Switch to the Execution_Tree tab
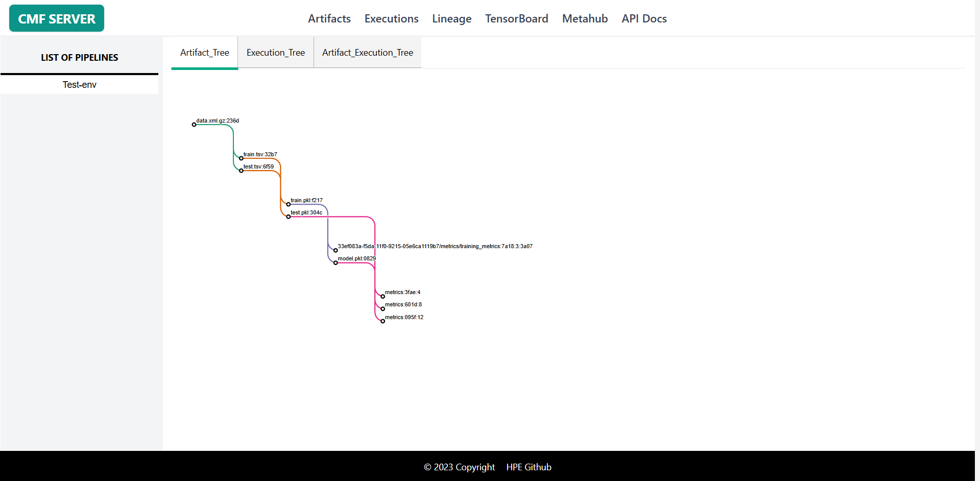Screen dimensions: 980x481 tap(275, 52)
